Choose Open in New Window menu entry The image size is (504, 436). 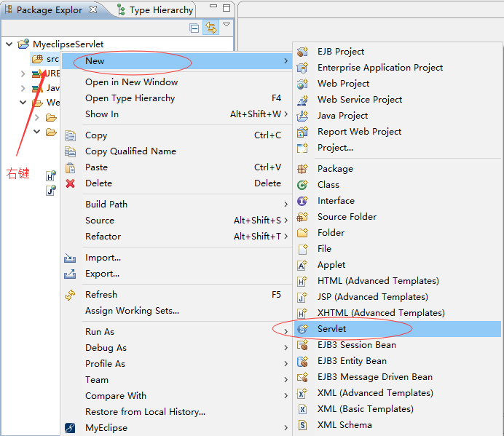click(x=131, y=82)
